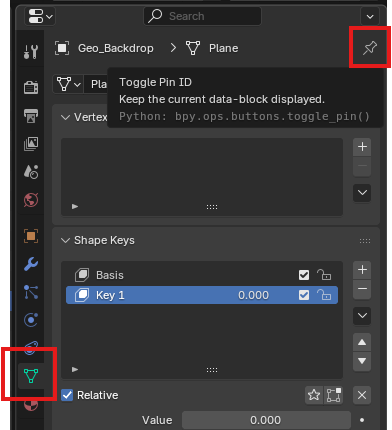Click the Plane mesh icon in breadcrumb
Viewport: 392px width, 430px height.
click(x=193, y=48)
